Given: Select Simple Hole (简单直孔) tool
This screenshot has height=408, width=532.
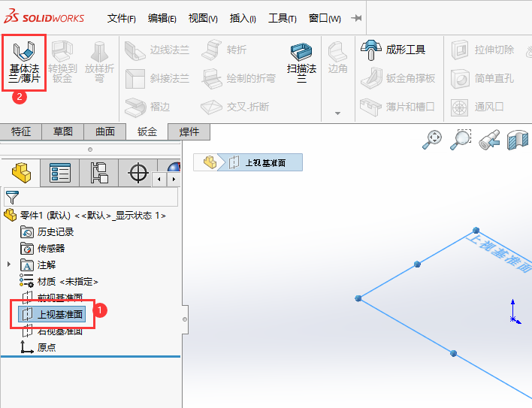Looking at the screenshot, I should (x=482, y=79).
